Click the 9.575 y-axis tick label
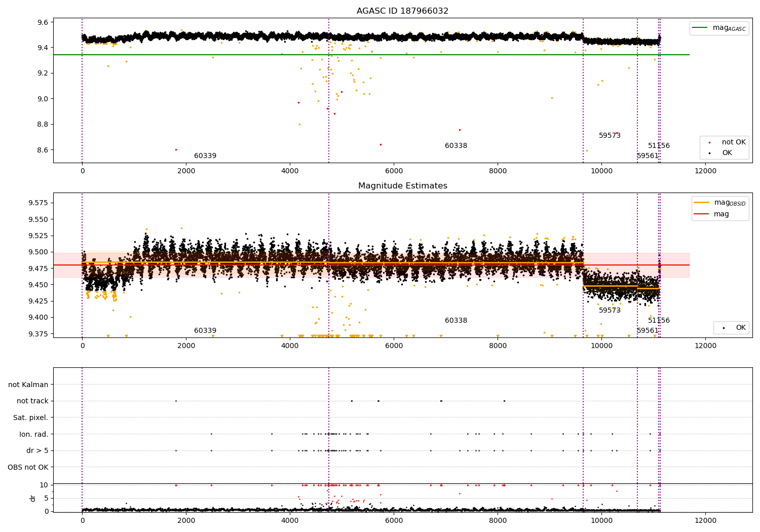Screen dimensions: 760x532 (39, 203)
